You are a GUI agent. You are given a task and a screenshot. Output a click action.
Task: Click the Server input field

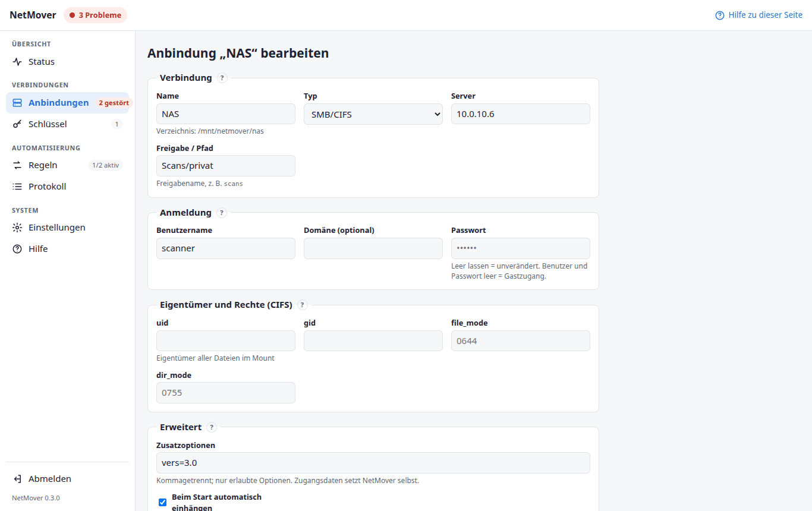pos(521,114)
